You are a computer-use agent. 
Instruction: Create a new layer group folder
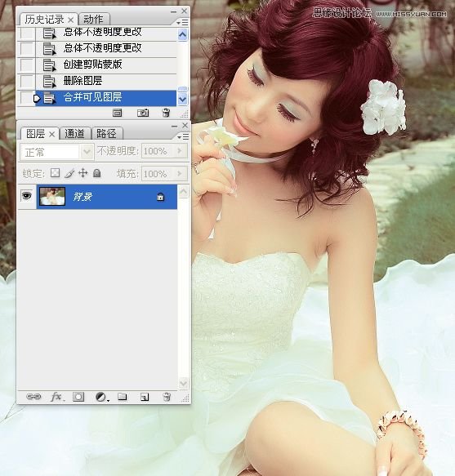[x=122, y=397]
